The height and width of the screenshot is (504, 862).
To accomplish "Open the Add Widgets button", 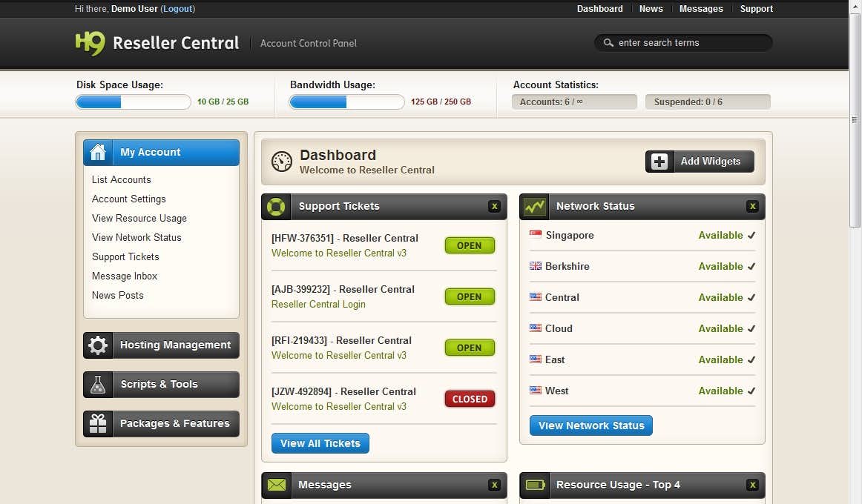I will click(700, 162).
